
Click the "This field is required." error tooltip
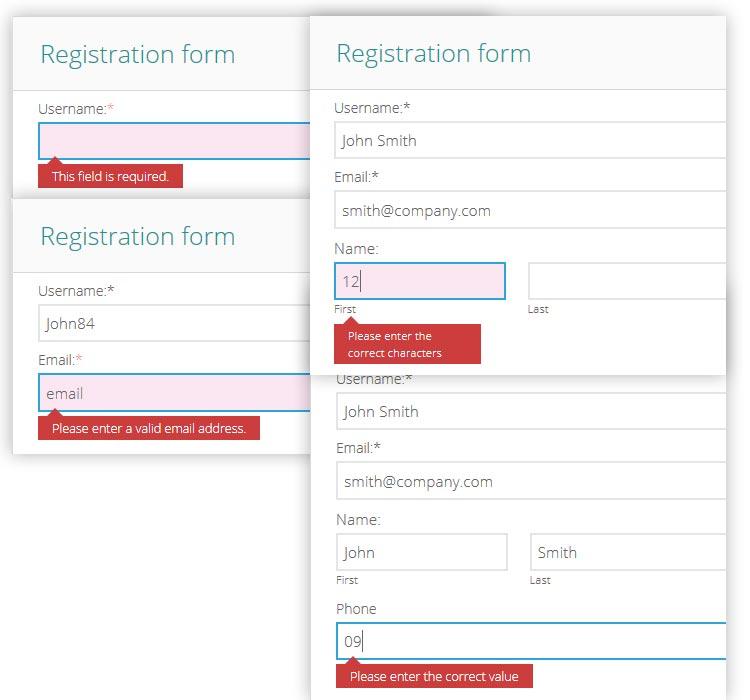110,176
